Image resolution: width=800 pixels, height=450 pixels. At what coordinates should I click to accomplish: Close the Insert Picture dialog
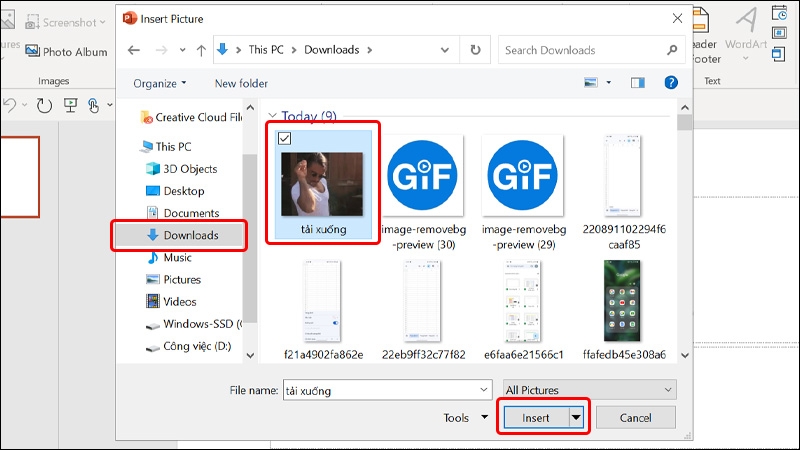pos(677,19)
